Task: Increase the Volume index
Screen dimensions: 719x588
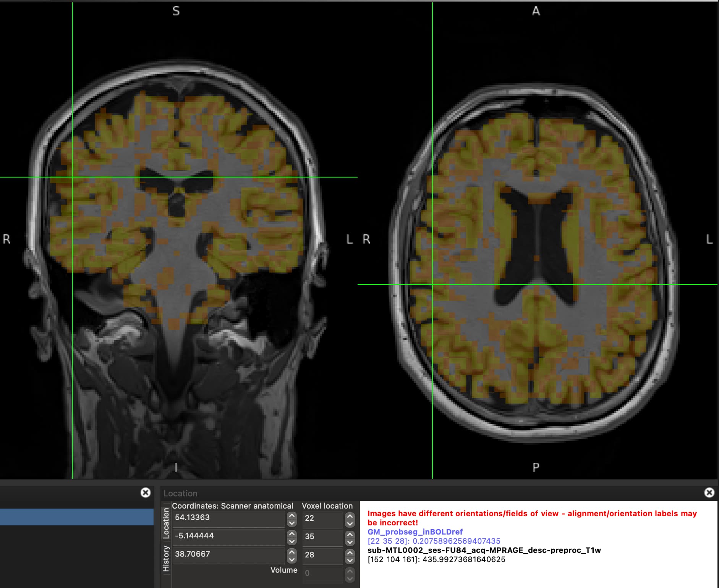Action: pos(350,571)
